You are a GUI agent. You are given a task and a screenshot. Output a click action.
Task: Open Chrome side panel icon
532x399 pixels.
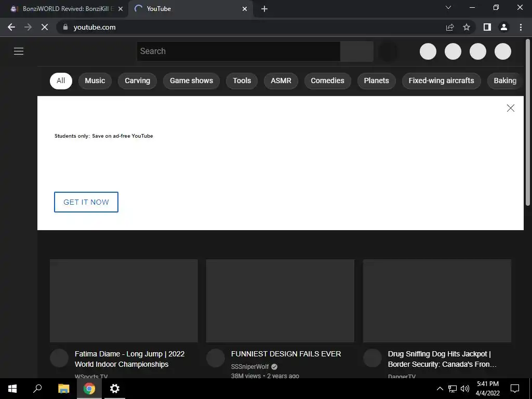(487, 27)
